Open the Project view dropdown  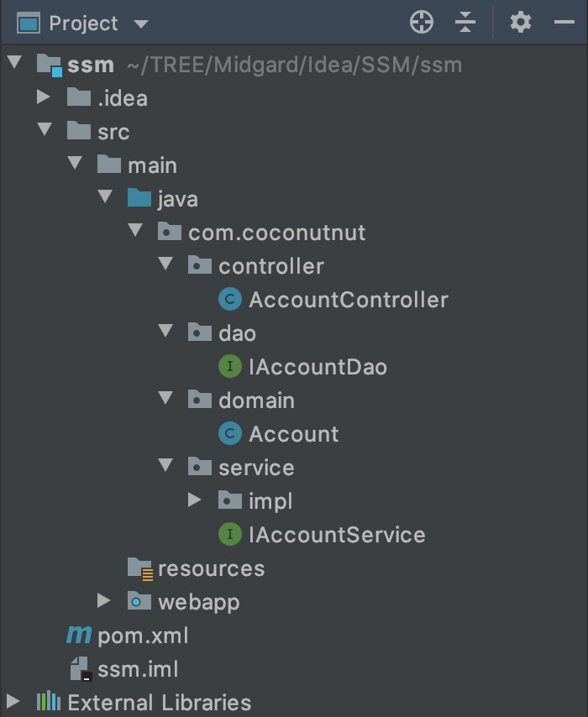coord(140,24)
